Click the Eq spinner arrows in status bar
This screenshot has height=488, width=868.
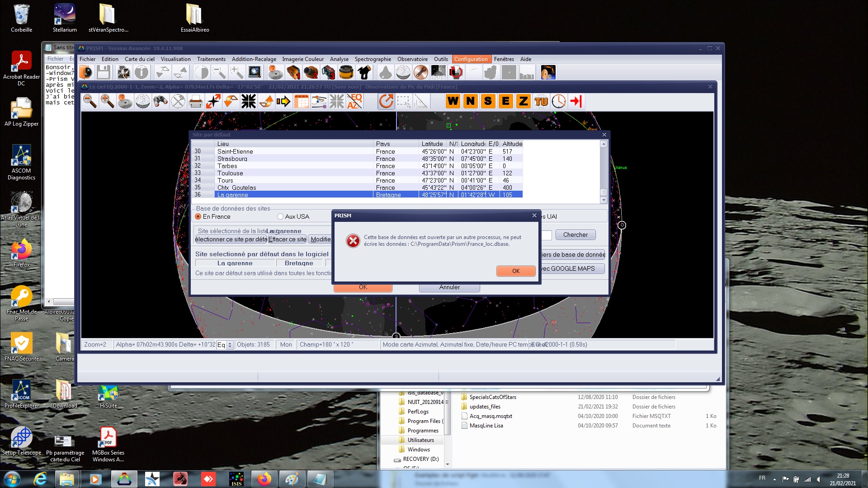230,345
